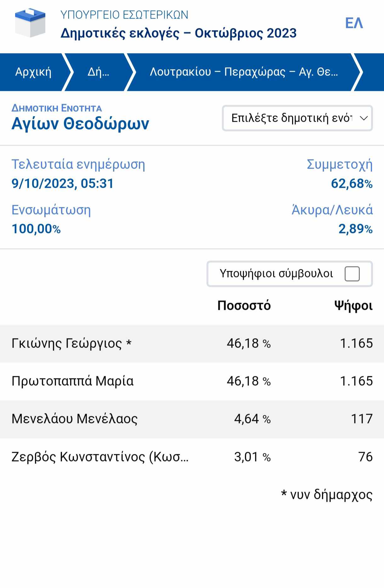
Task: Click the last breadcrumb chevron arrow
Action: tap(359, 72)
